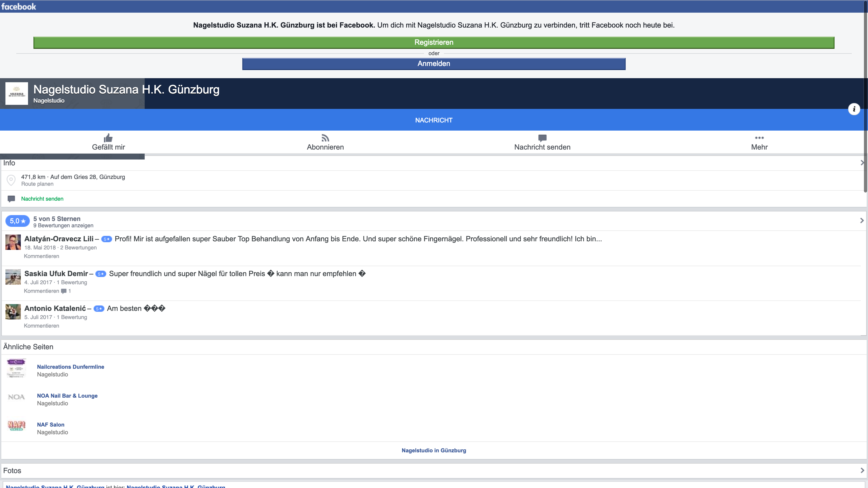Click 5-star badge in Alatyán-Oravecz Lili's review
The width and height of the screenshot is (868, 488).
106,239
